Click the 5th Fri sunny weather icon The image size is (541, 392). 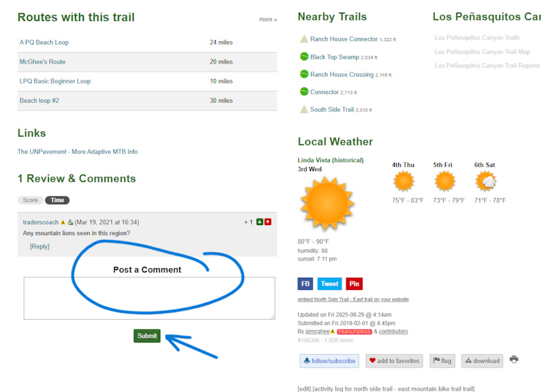(x=445, y=181)
